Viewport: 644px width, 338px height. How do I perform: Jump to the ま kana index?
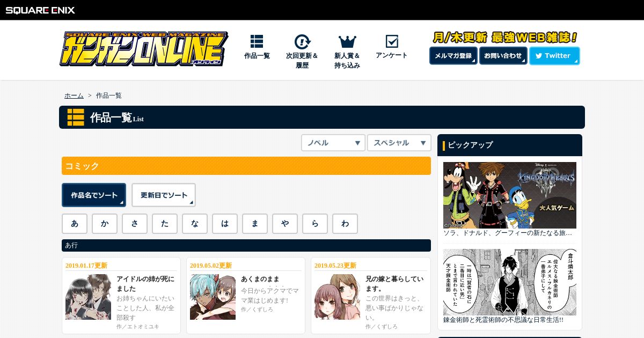pos(255,224)
